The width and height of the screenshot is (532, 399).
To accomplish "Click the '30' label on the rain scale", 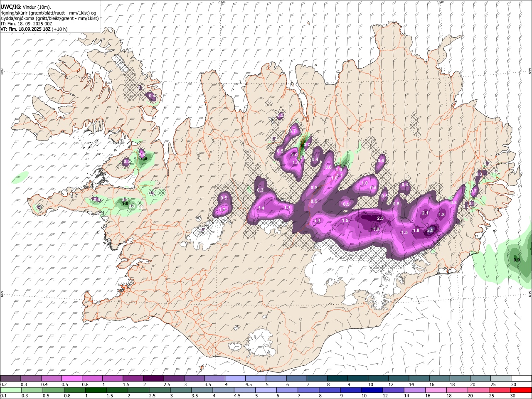I will click(x=513, y=396).
